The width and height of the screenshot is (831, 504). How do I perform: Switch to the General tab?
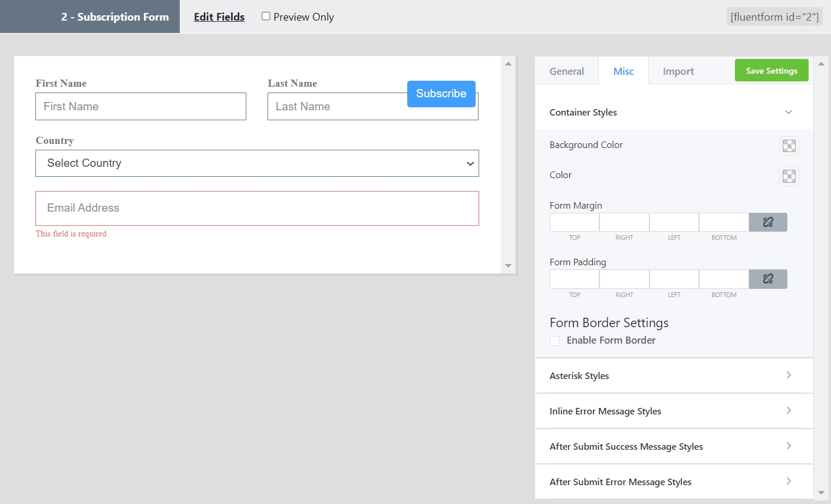[566, 71]
